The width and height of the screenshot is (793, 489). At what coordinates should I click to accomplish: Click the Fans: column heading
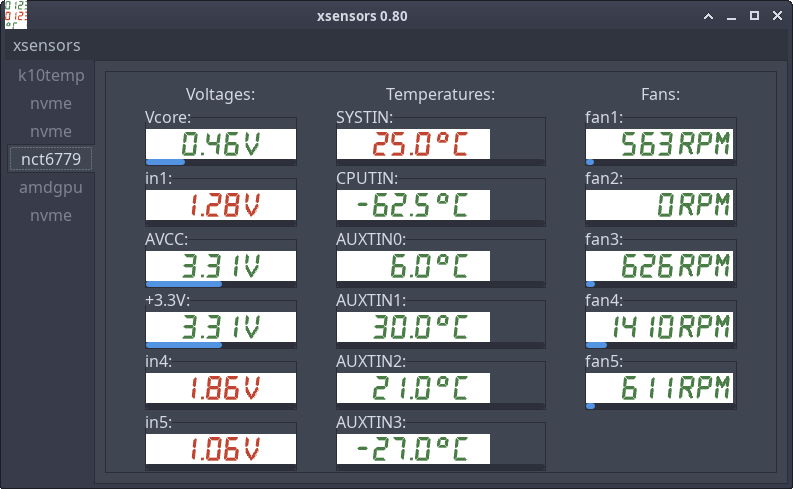point(660,94)
